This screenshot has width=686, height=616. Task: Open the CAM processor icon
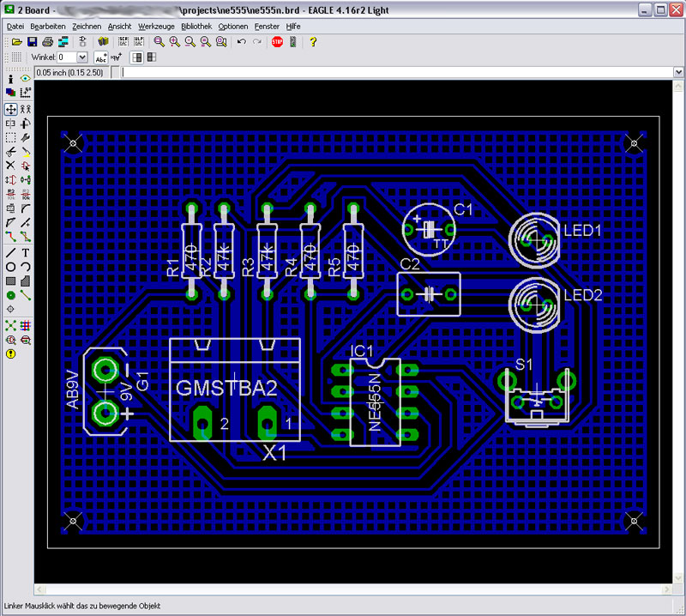(x=63, y=42)
